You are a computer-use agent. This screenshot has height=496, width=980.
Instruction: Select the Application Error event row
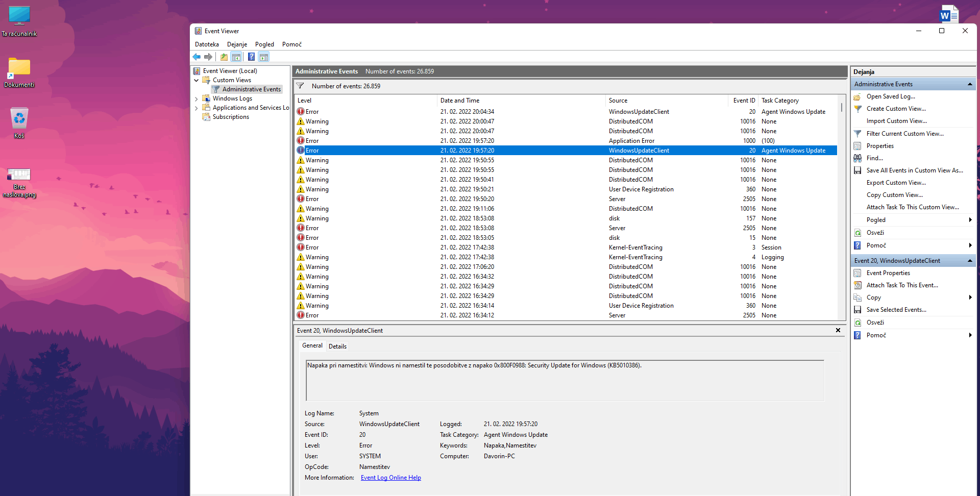point(566,141)
